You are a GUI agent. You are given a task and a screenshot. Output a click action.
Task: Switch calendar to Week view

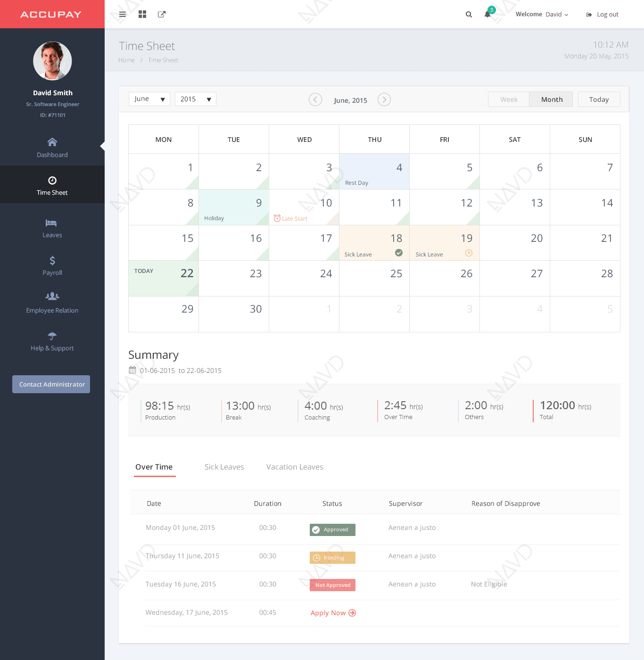point(509,99)
